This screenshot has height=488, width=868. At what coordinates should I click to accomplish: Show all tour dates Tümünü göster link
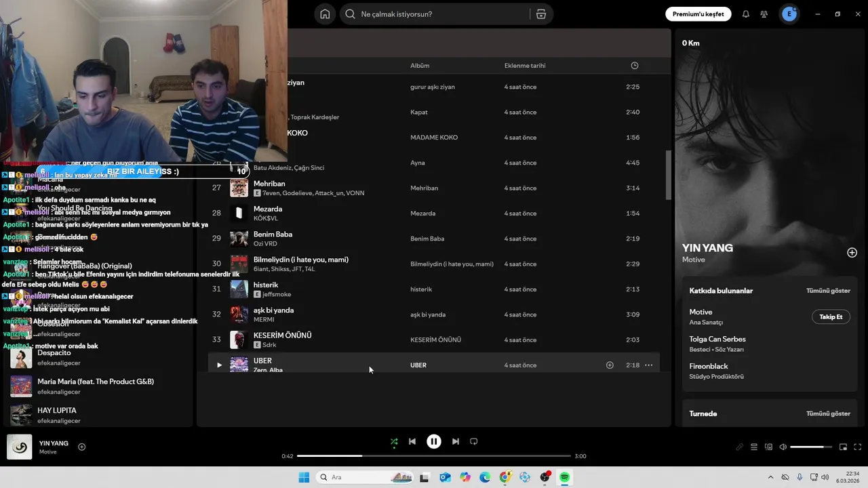tap(828, 413)
